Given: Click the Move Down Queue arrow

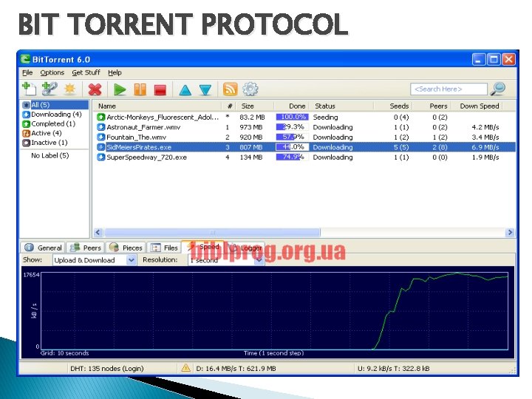Looking at the screenshot, I should 205,90.
